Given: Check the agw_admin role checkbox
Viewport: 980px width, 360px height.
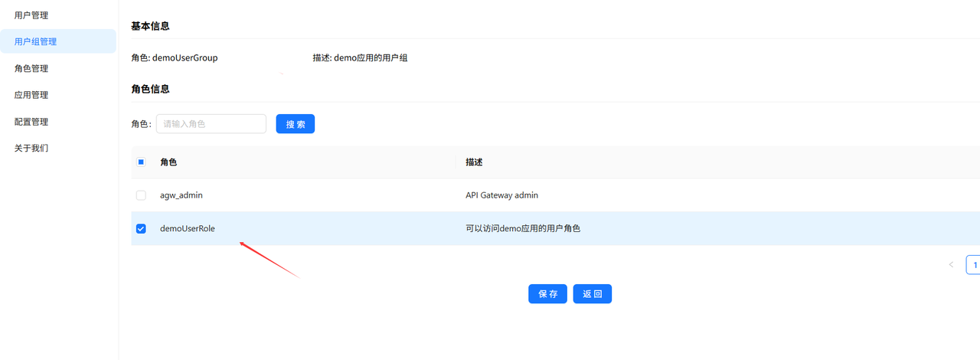Looking at the screenshot, I should pyautogui.click(x=141, y=195).
